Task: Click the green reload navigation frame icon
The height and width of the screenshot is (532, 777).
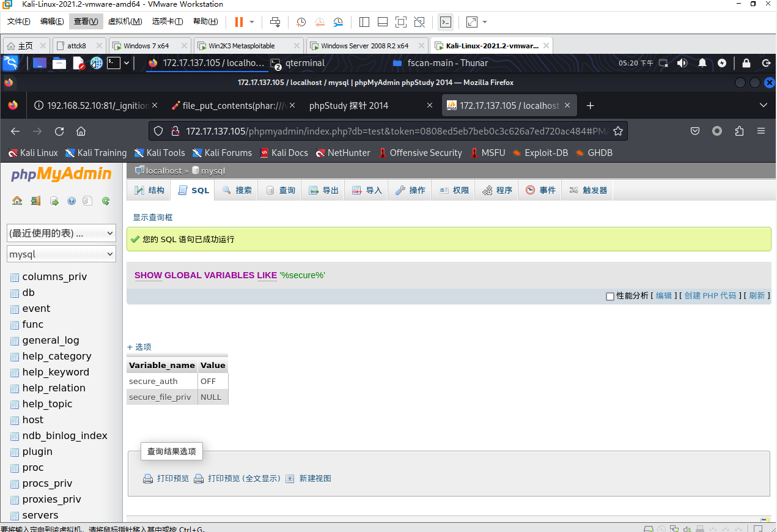Action: (x=106, y=201)
